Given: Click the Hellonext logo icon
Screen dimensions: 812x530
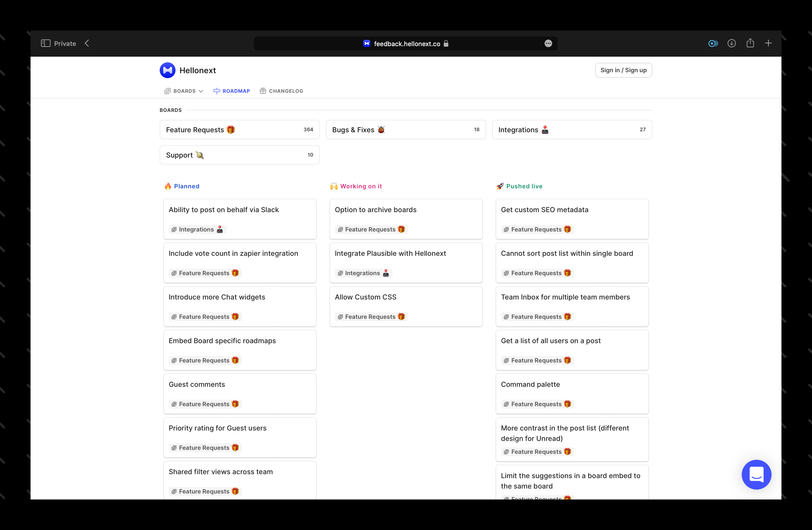Looking at the screenshot, I should click(168, 70).
